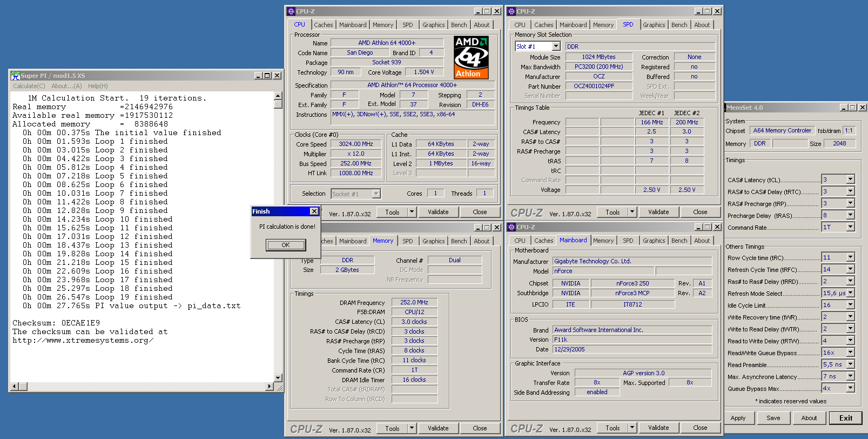
Task: Click the AMD Athlon 64 processor logo
Action: click(471, 57)
